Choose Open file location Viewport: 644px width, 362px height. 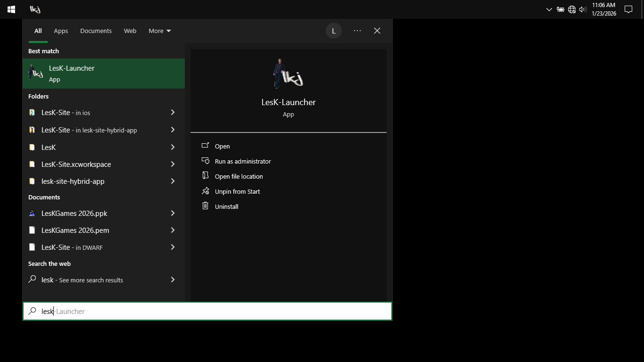pos(239,176)
